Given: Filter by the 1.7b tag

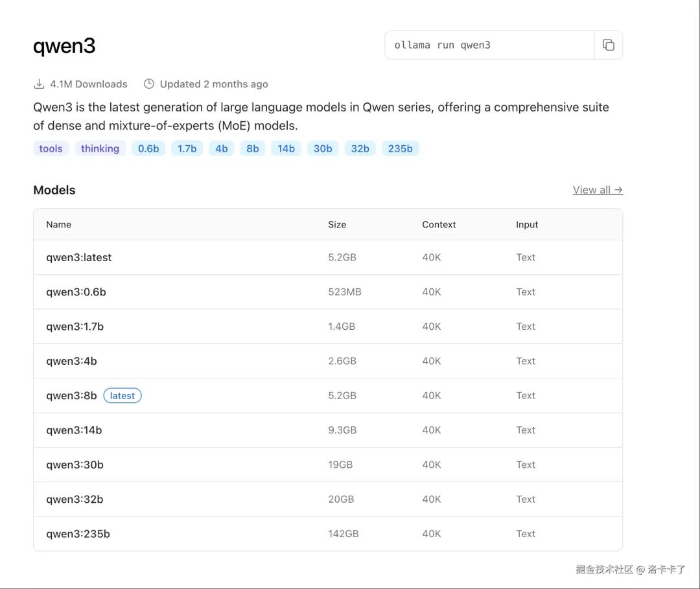Looking at the screenshot, I should 187,148.
